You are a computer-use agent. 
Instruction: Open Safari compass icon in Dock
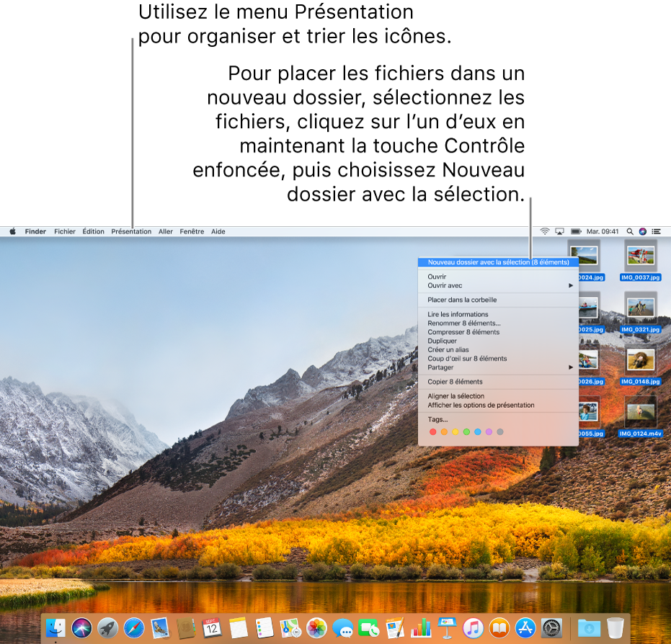134,628
